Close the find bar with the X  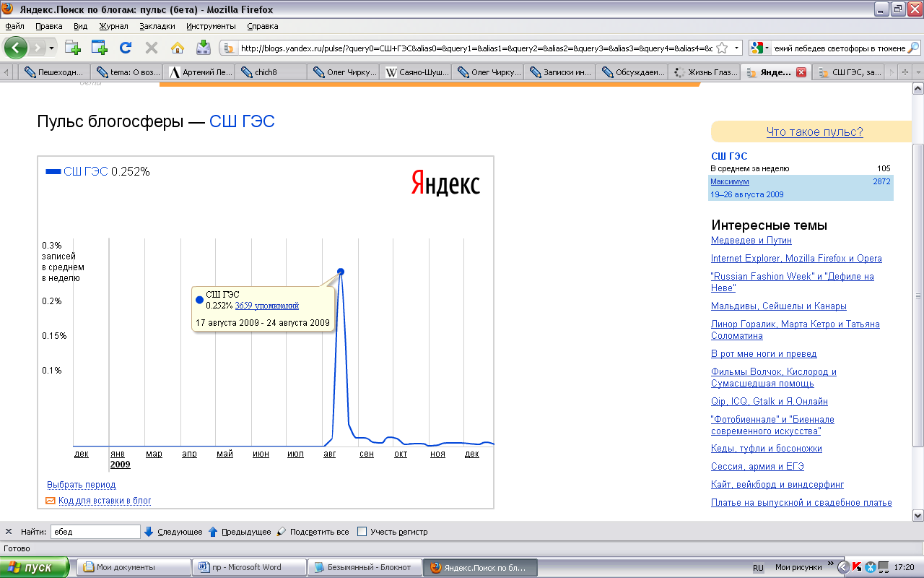tap(9, 532)
